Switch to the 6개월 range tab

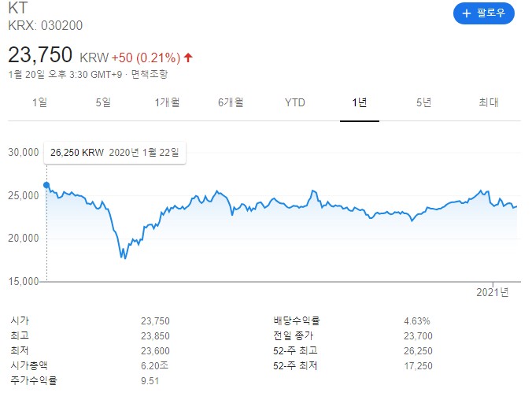pyautogui.click(x=231, y=102)
